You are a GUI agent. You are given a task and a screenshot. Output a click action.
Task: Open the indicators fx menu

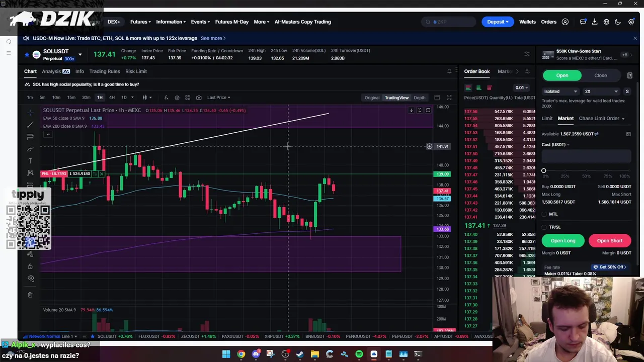tap(166, 98)
